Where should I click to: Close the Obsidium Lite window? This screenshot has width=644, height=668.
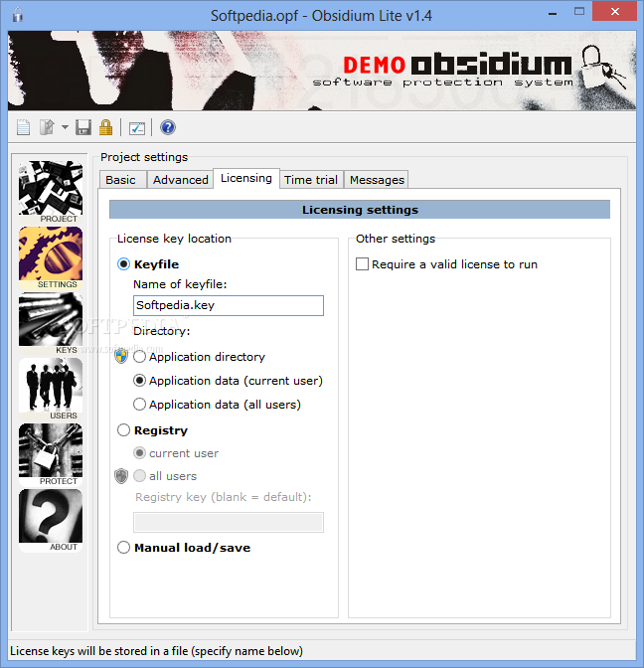(614, 12)
